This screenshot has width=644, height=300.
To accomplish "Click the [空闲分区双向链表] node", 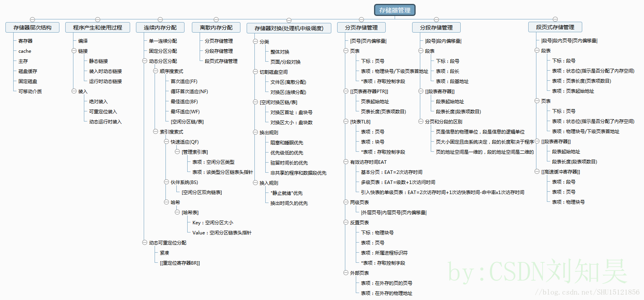I will click(x=202, y=192).
